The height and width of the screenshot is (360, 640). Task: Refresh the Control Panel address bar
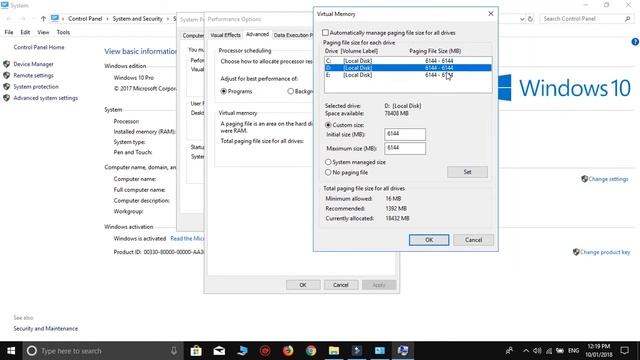pos(530,19)
